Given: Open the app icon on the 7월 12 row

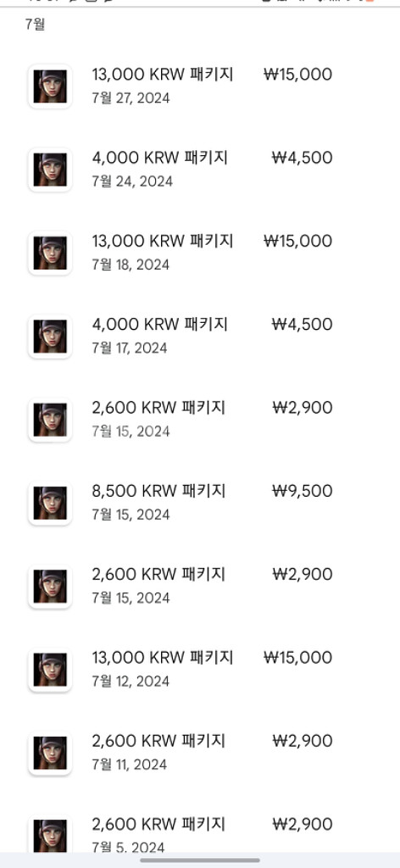Looking at the screenshot, I should [x=50, y=670].
